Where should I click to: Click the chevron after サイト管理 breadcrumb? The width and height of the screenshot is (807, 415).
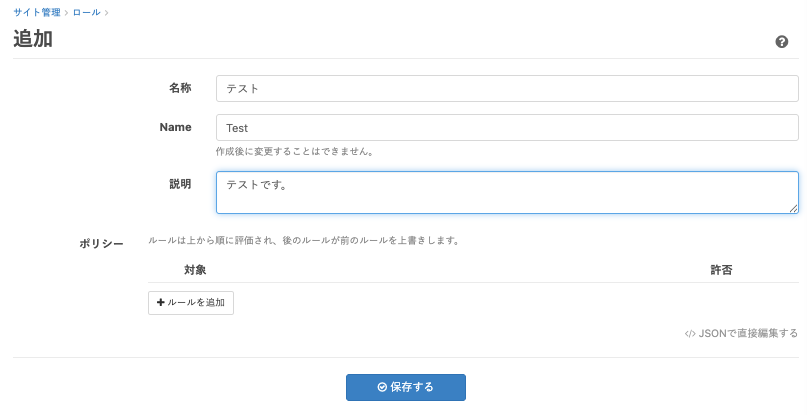pos(67,12)
